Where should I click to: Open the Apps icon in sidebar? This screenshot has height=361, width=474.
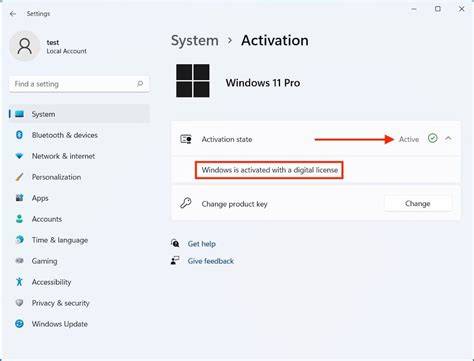pyautogui.click(x=19, y=198)
